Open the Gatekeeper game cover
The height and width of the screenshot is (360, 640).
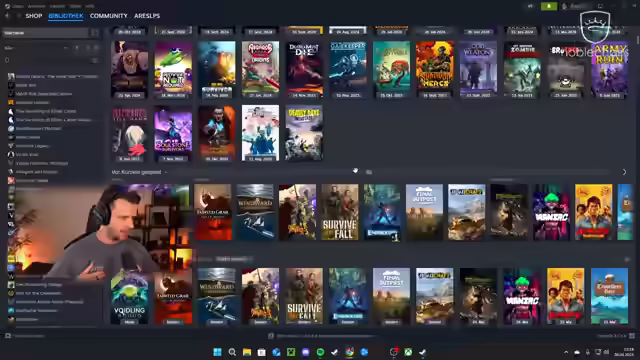(x=347, y=70)
